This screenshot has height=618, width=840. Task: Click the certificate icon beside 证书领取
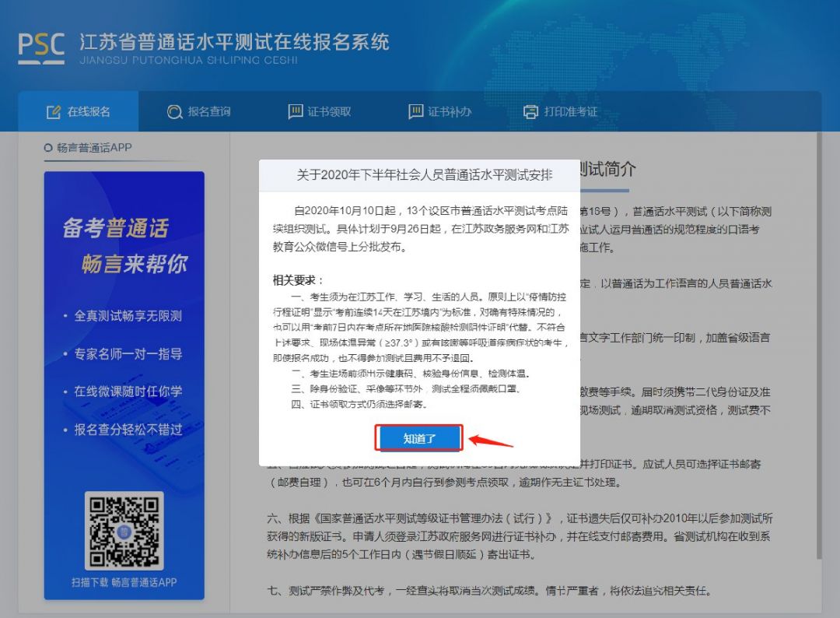[x=296, y=111]
